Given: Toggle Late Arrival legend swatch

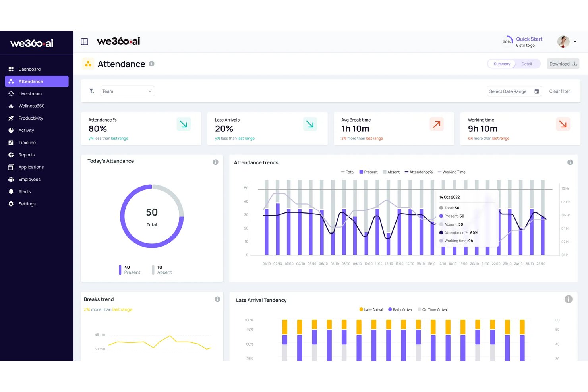Looking at the screenshot, I should (361, 309).
